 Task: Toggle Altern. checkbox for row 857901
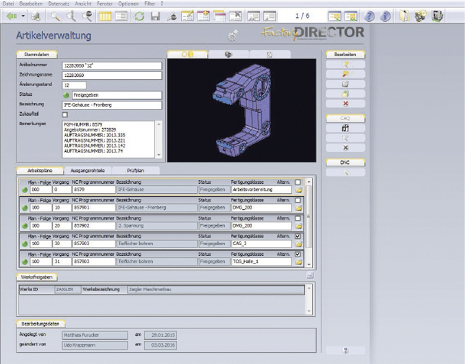click(x=298, y=200)
